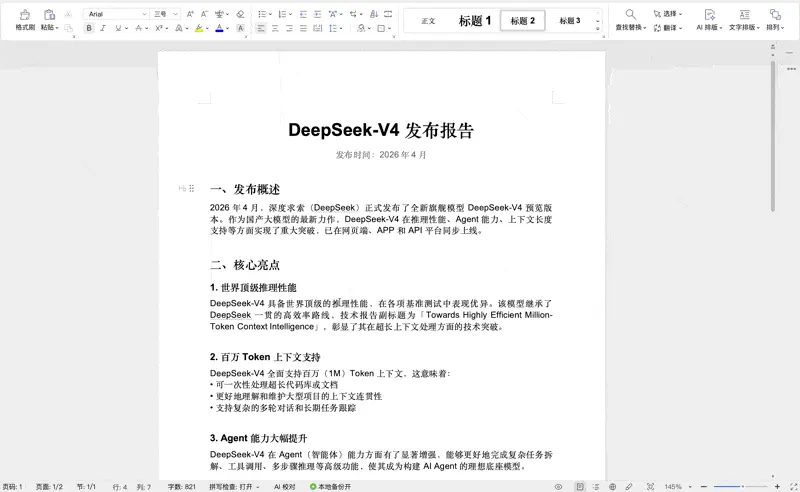800x492 pixels.
Task: Toggle Italic formatting
Action: click(x=103, y=28)
